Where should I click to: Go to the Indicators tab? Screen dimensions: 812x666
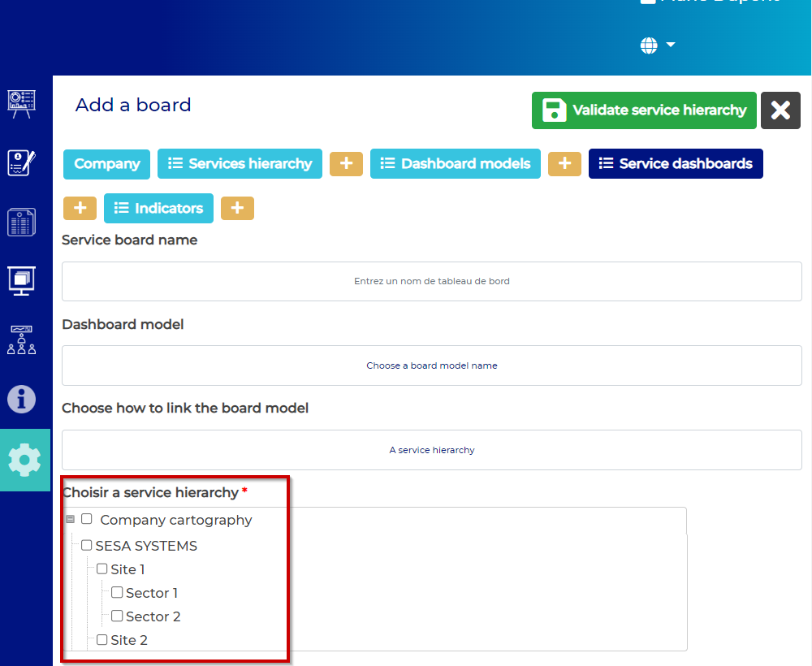tap(158, 209)
